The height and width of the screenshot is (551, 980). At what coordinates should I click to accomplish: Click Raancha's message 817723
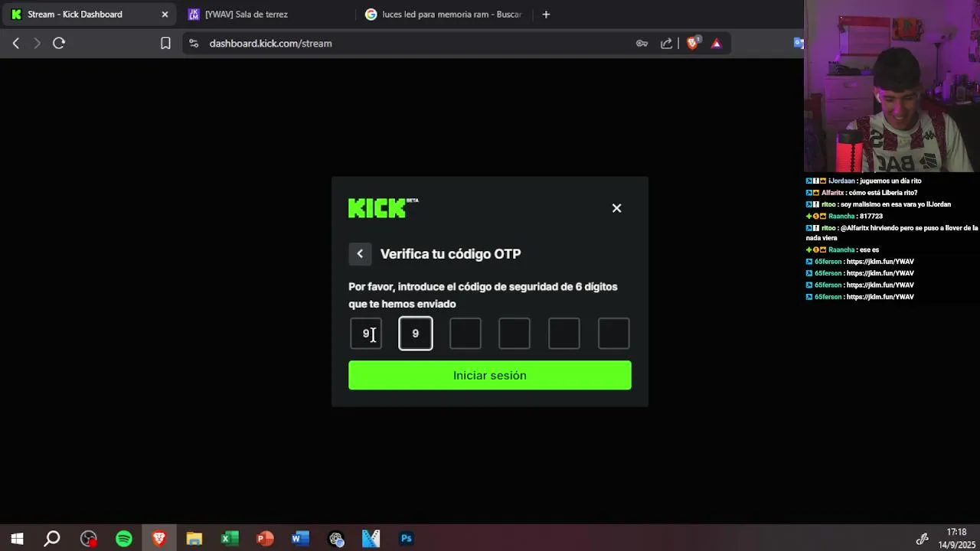pos(844,217)
